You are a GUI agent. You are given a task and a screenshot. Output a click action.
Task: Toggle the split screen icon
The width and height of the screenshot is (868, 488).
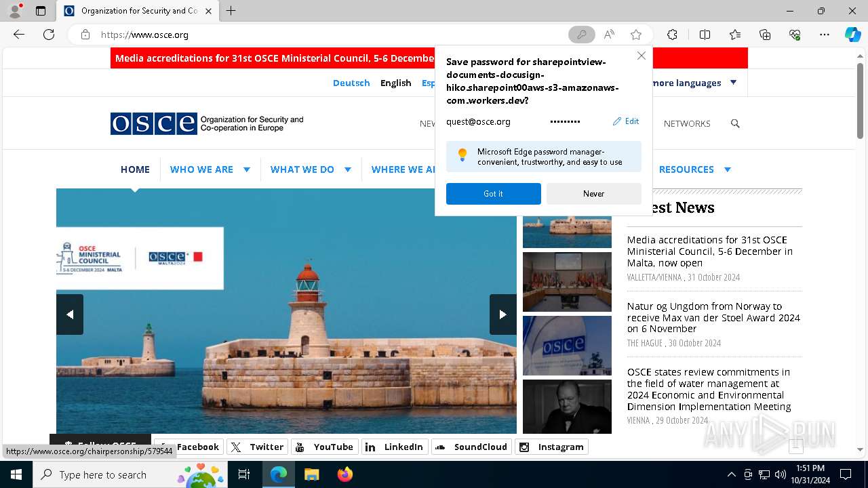click(x=705, y=35)
